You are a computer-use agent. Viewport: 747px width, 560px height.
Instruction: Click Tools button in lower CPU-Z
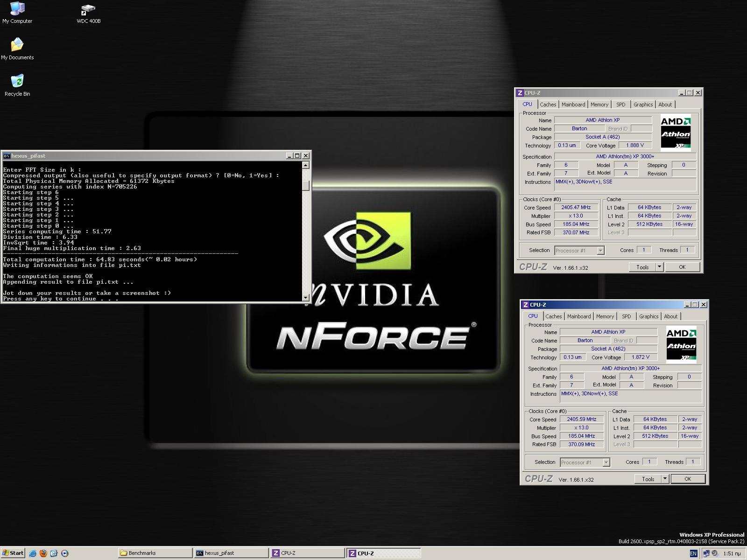(x=648, y=479)
